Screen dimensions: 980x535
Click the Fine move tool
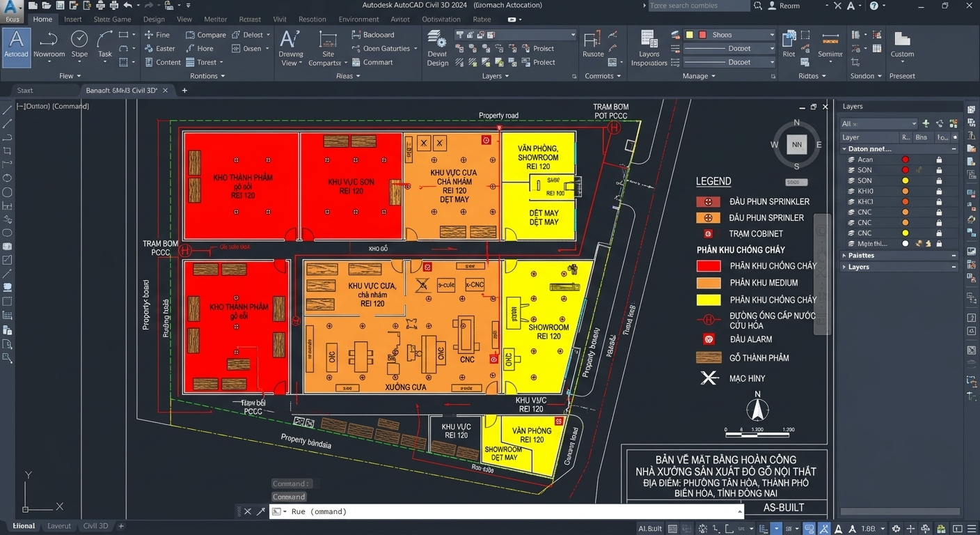[x=157, y=35]
